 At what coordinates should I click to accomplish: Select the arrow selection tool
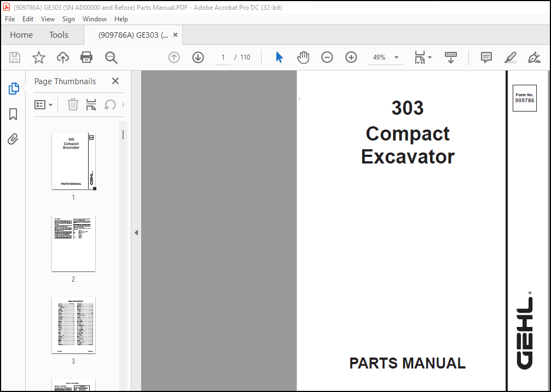click(x=280, y=57)
